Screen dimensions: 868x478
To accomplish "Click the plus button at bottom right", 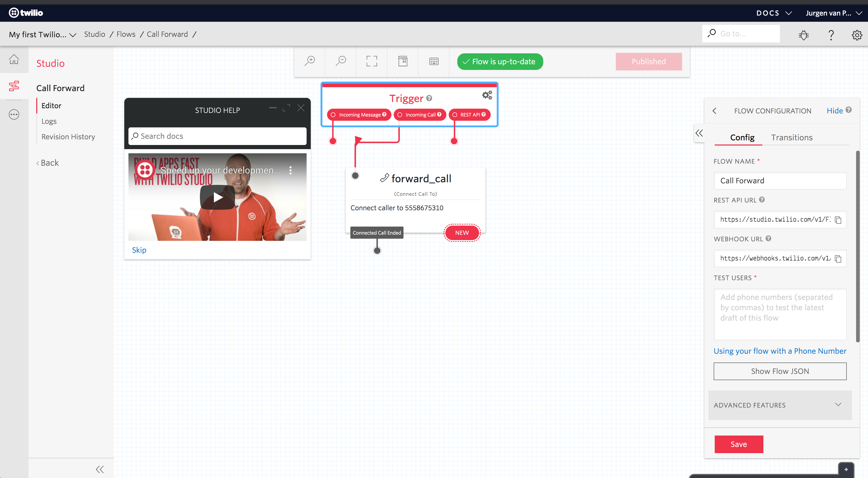I will (x=846, y=469).
